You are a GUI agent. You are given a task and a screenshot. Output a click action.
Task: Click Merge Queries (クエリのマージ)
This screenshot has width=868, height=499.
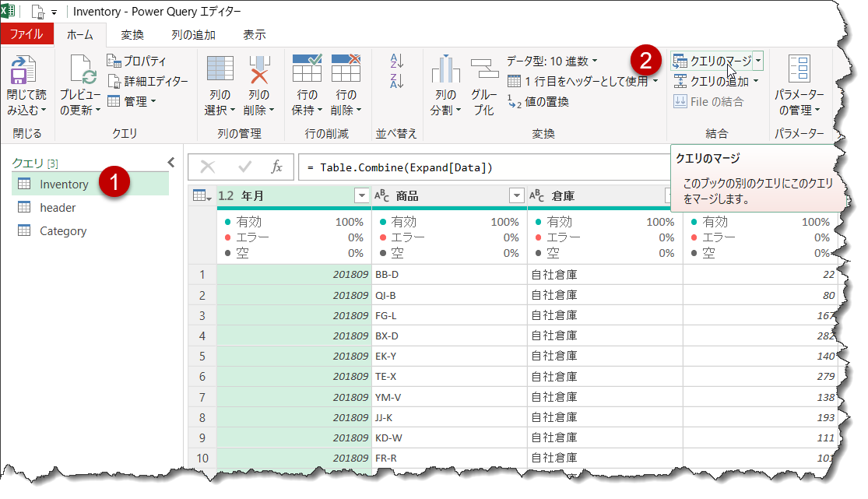click(x=712, y=61)
